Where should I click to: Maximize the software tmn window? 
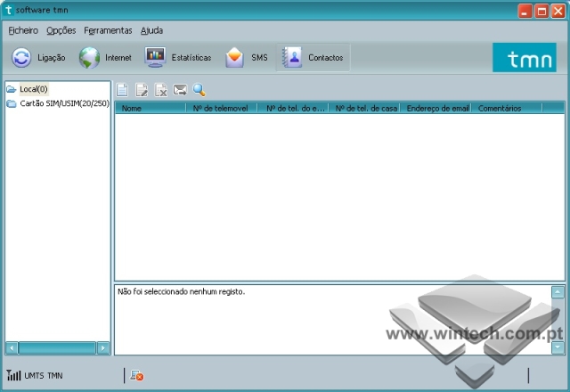click(541, 11)
